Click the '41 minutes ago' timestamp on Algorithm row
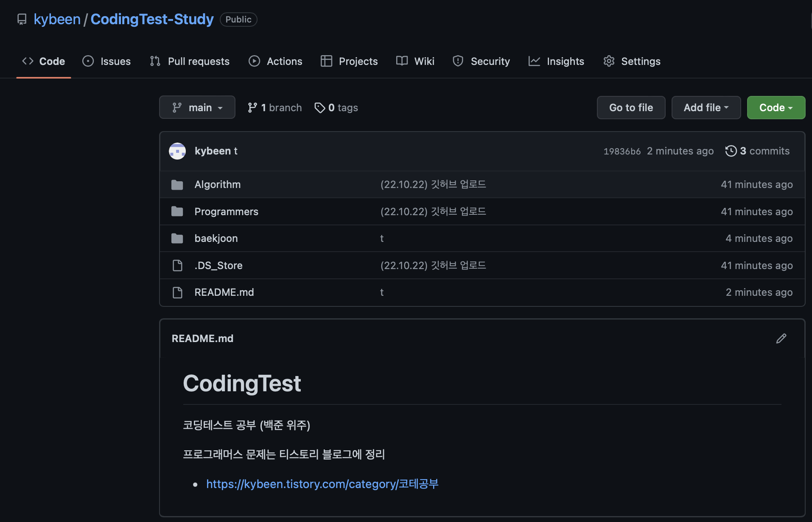812x522 pixels. point(757,185)
